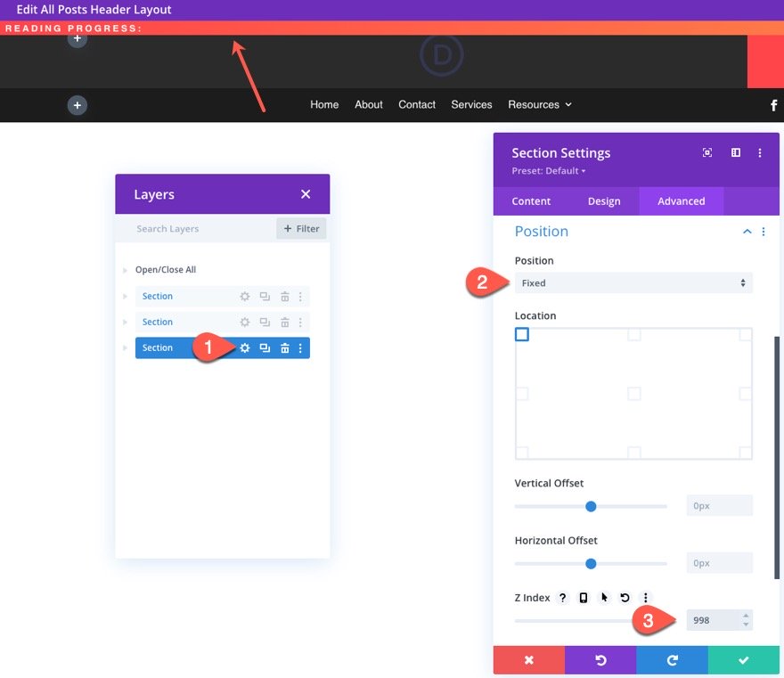Delete the highlighted Section layer

point(284,348)
